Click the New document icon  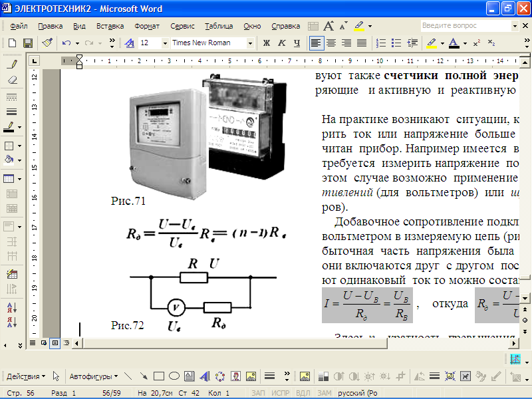click(12, 43)
